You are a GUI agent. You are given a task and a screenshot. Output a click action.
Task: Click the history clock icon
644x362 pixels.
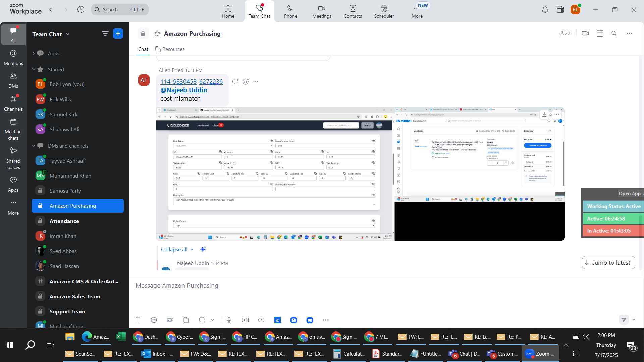coord(80,9)
